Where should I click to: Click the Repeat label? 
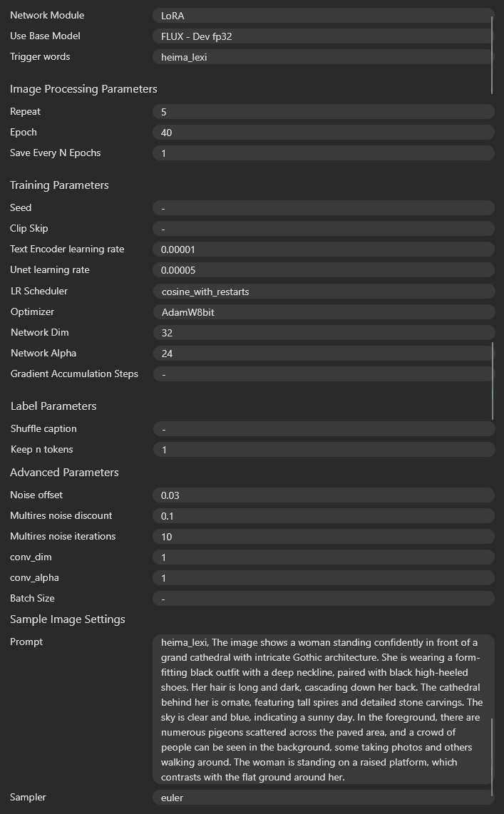25,112
